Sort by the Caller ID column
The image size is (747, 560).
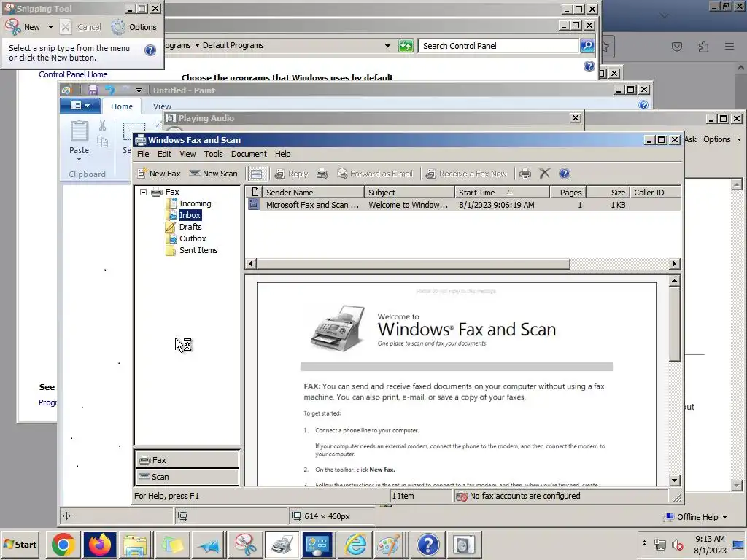click(x=654, y=192)
